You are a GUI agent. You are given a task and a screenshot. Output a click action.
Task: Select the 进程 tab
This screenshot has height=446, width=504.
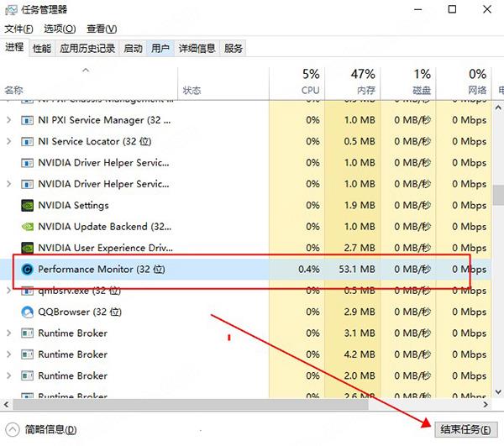pos(14,47)
